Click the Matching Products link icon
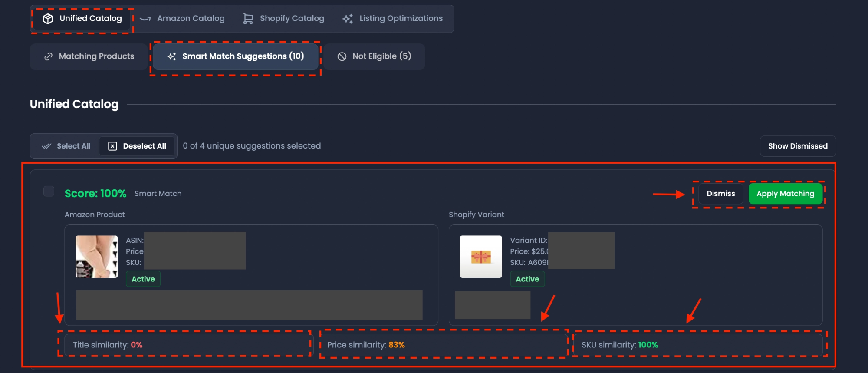The height and width of the screenshot is (373, 868). [x=48, y=56]
